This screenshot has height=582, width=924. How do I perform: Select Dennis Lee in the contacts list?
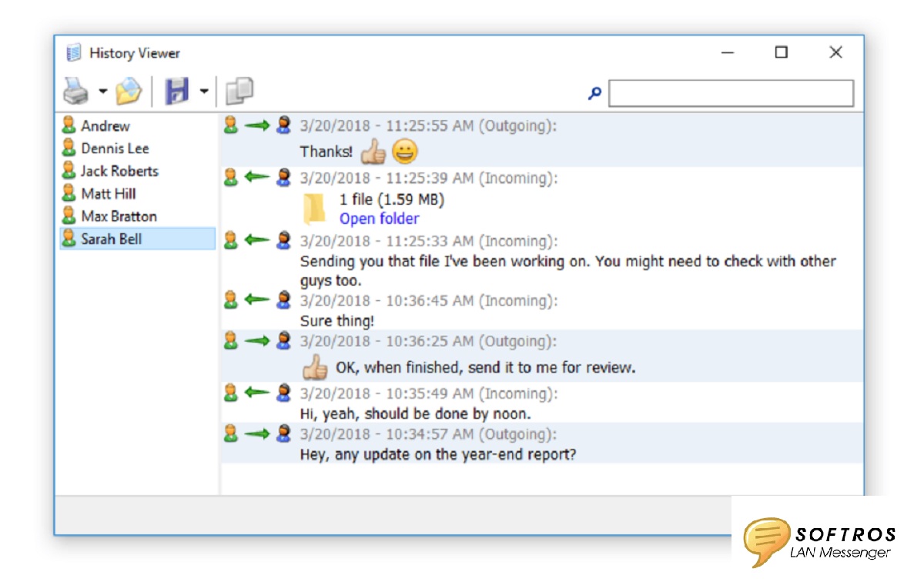pos(115,149)
